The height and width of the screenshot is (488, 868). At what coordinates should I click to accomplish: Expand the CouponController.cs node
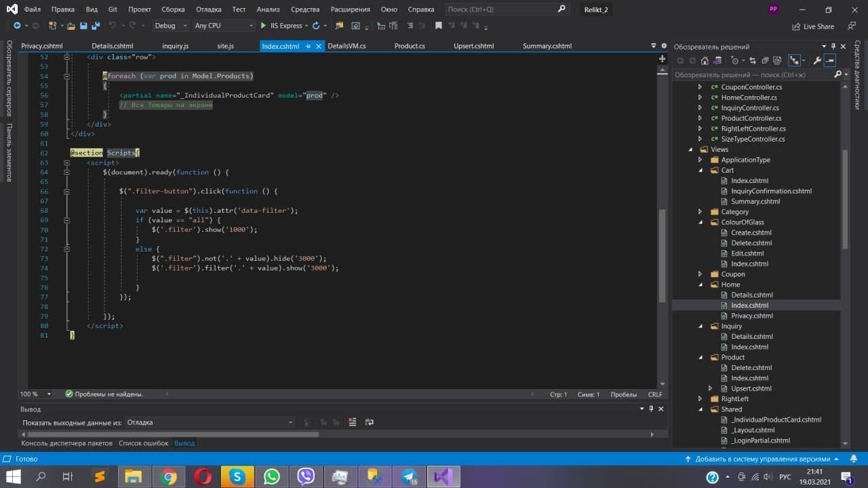(x=701, y=87)
